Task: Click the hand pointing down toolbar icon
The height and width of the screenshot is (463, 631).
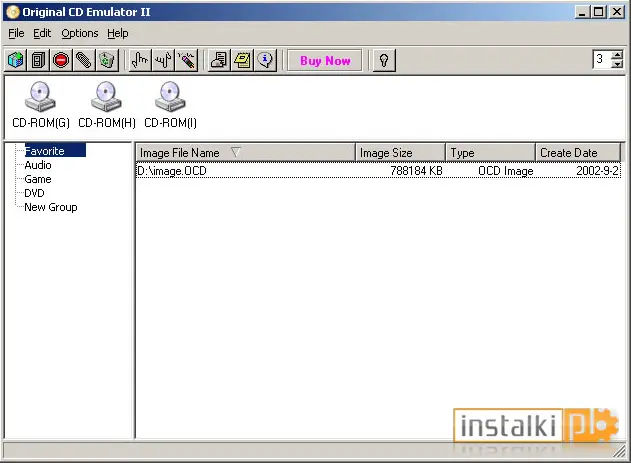Action: 163,61
